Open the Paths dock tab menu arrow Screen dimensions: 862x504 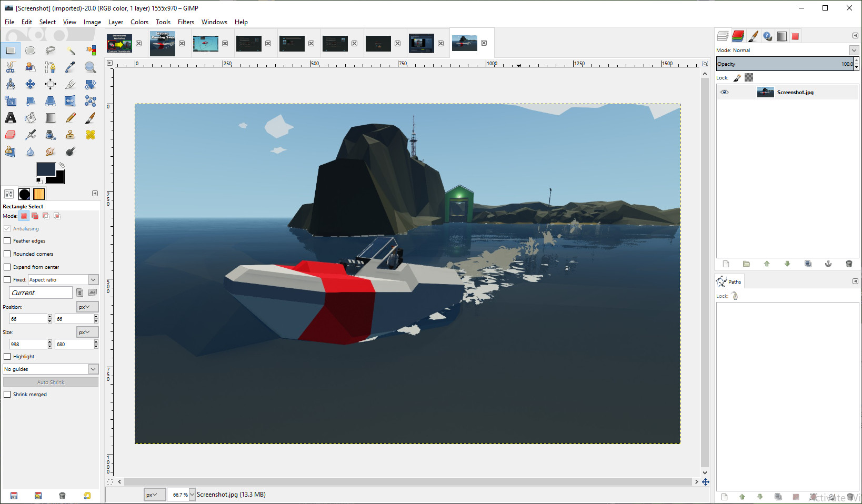point(855,281)
